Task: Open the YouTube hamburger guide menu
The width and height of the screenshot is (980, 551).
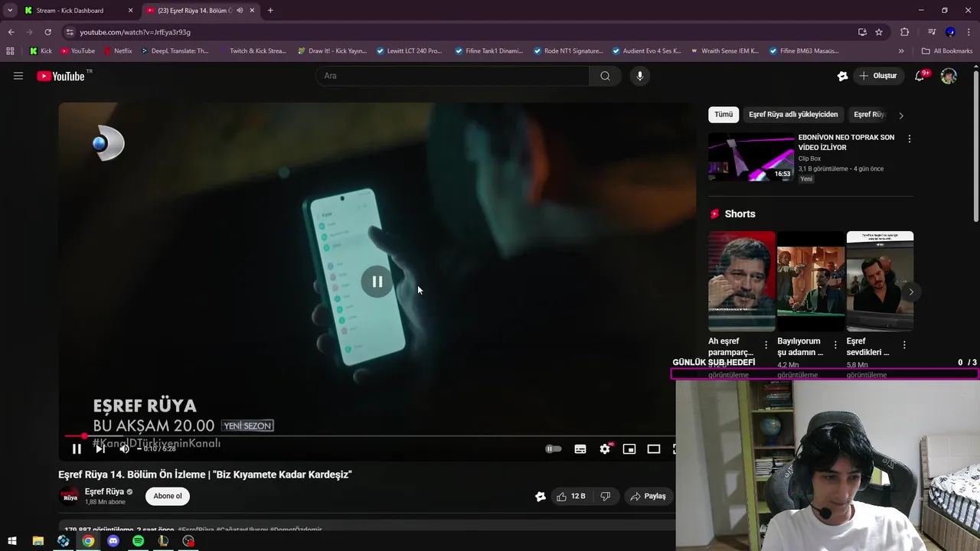Action: 18,76
